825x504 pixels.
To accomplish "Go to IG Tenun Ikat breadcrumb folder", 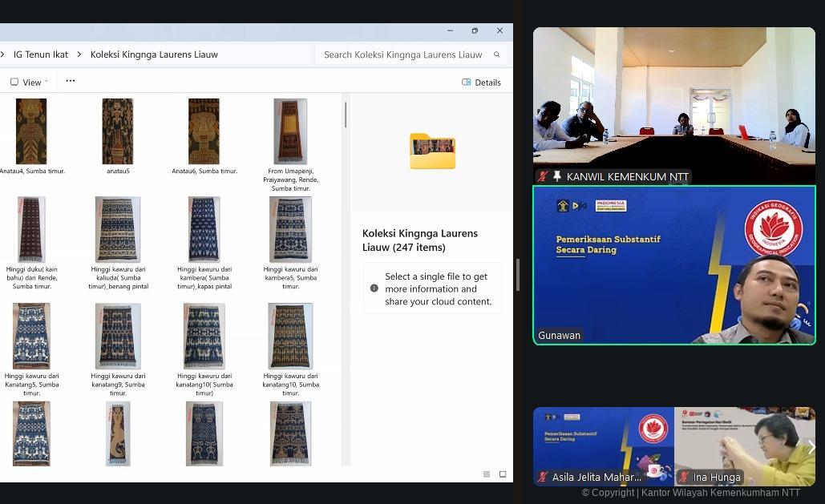I will pos(40,54).
